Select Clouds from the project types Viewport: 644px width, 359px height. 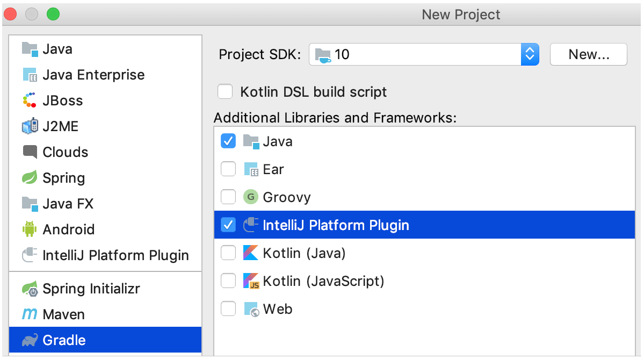(x=64, y=152)
